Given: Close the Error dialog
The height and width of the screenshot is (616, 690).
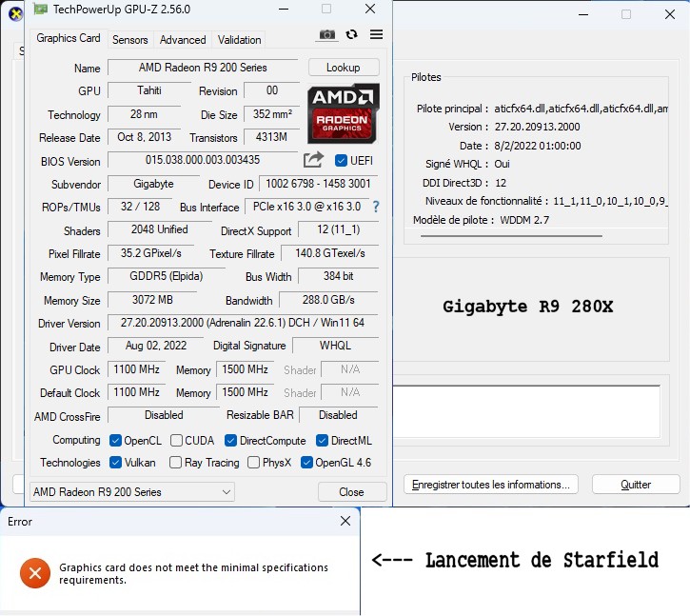Looking at the screenshot, I should [x=345, y=522].
